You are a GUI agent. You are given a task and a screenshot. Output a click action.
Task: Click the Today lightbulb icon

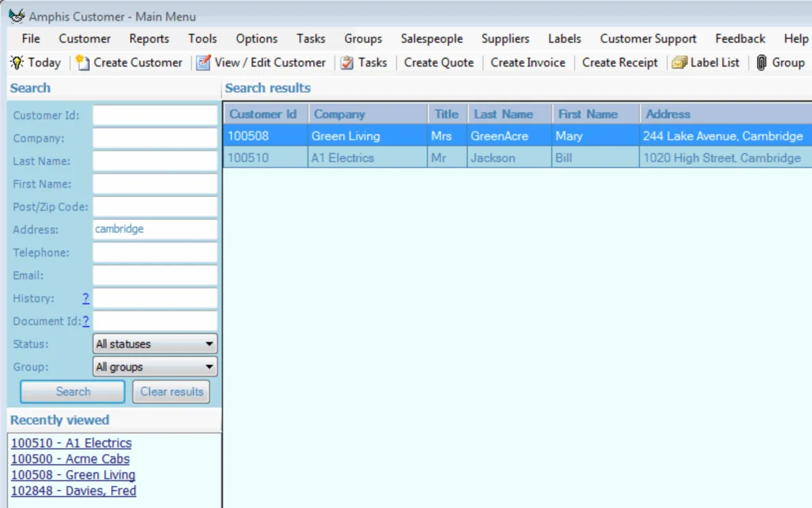[17, 63]
